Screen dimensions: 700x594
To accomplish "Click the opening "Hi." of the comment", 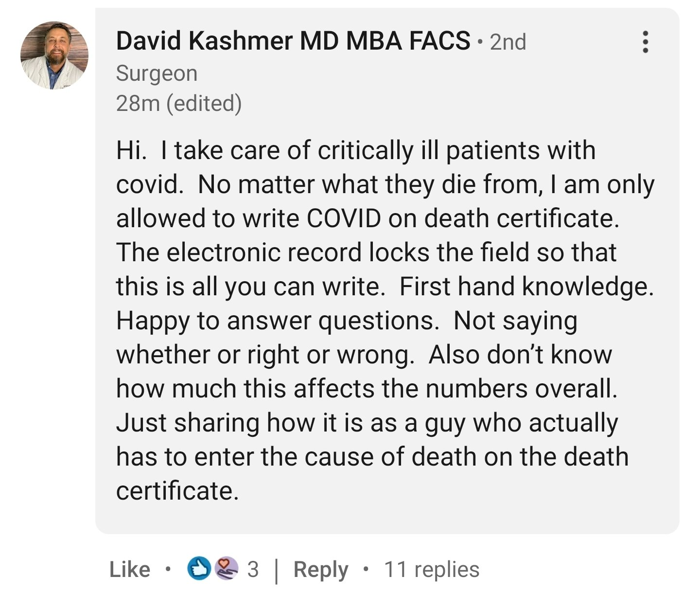I will click(x=131, y=150).
